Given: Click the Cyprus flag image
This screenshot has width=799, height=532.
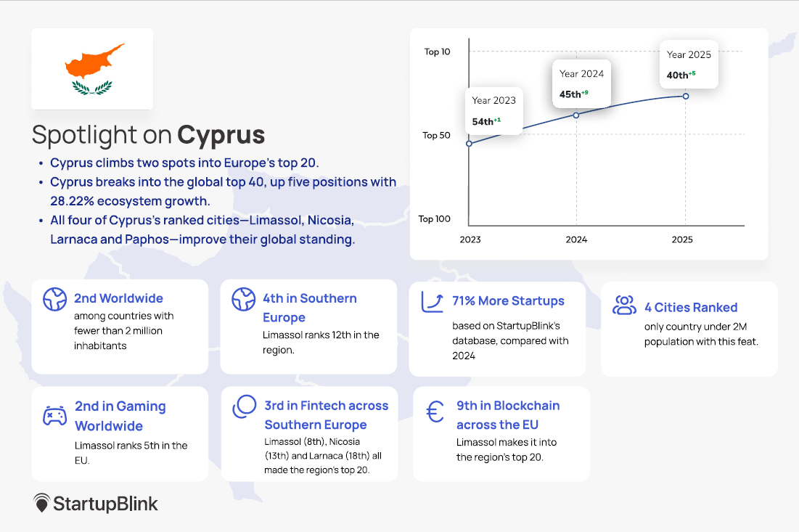Looking at the screenshot, I should click(x=92, y=69).
